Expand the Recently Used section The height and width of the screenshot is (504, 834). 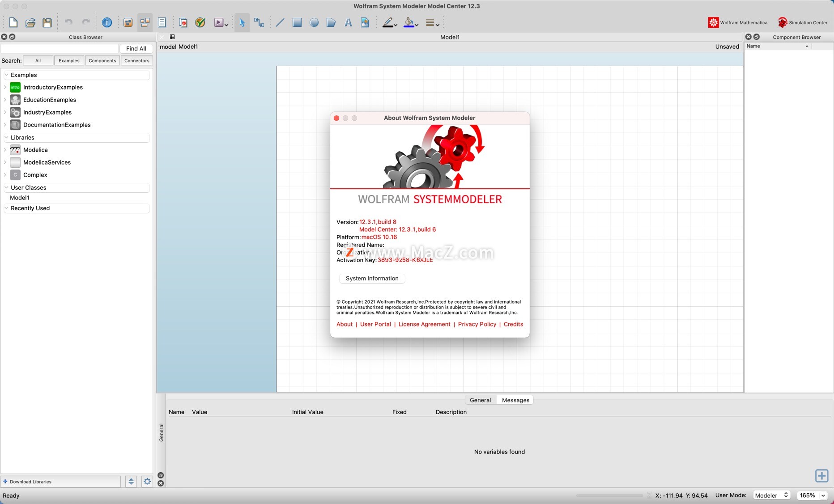pos(6,208)
